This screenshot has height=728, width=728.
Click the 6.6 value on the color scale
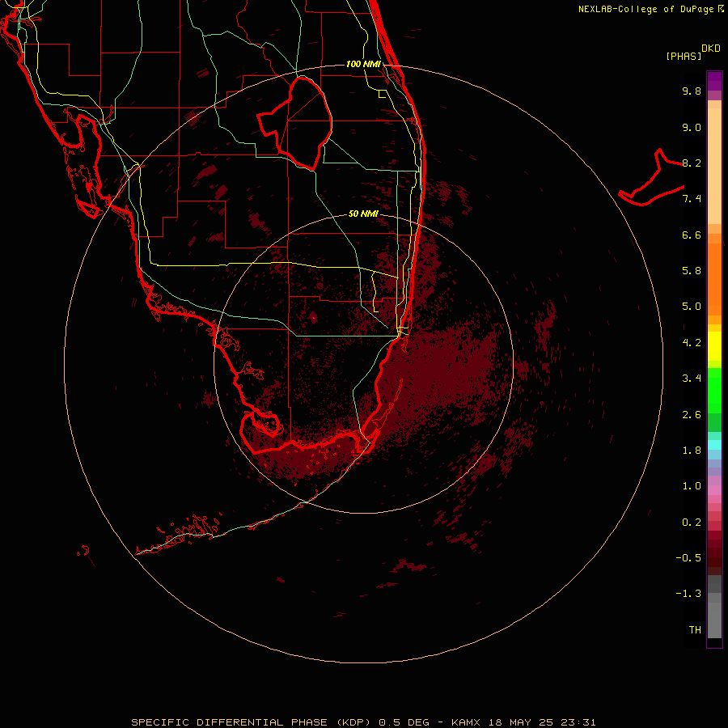click(692, 235)
